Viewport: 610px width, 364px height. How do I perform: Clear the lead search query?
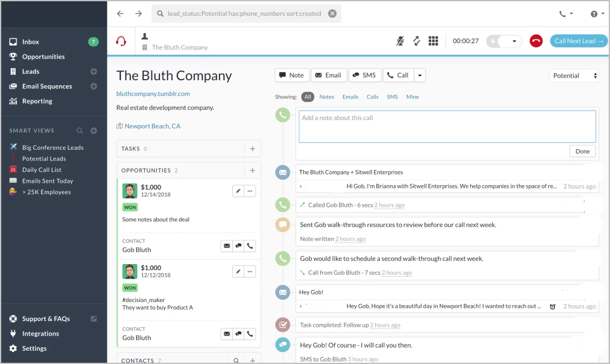coord(332,14)
